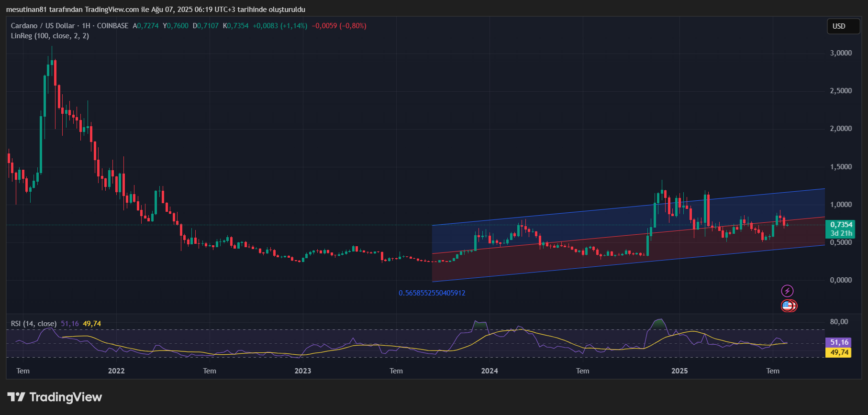Click the 2022 time axis label
Viewport: 868px width, 415px height.
click(116, 371)
